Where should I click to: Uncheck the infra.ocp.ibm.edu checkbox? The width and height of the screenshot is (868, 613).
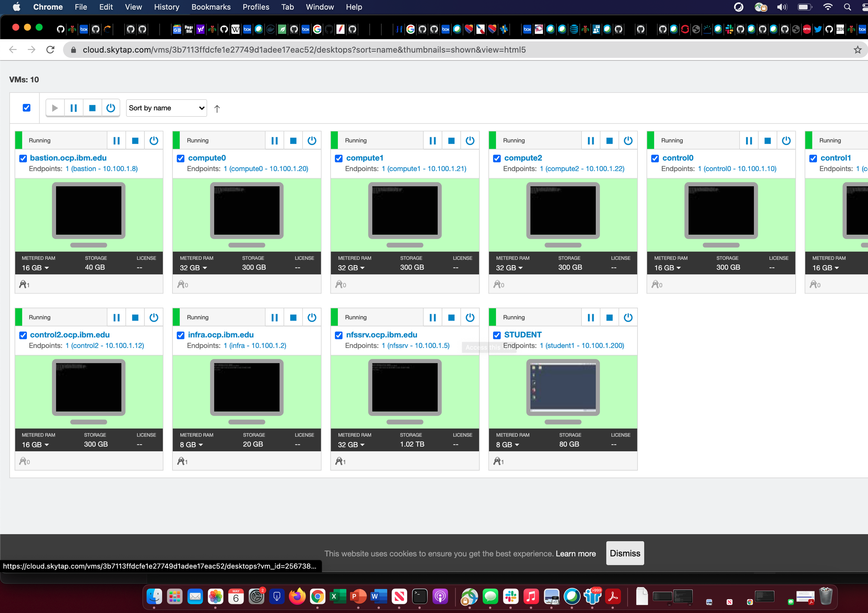coord(181,335)
